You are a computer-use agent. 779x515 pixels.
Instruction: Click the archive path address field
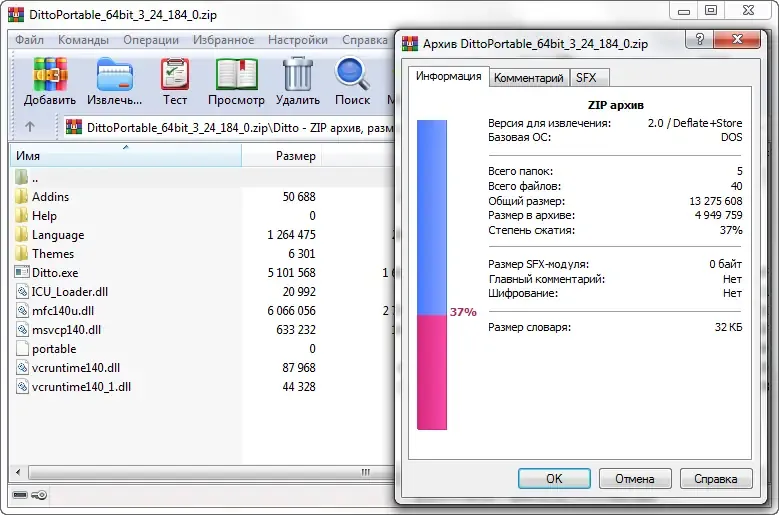coord(230,128)
